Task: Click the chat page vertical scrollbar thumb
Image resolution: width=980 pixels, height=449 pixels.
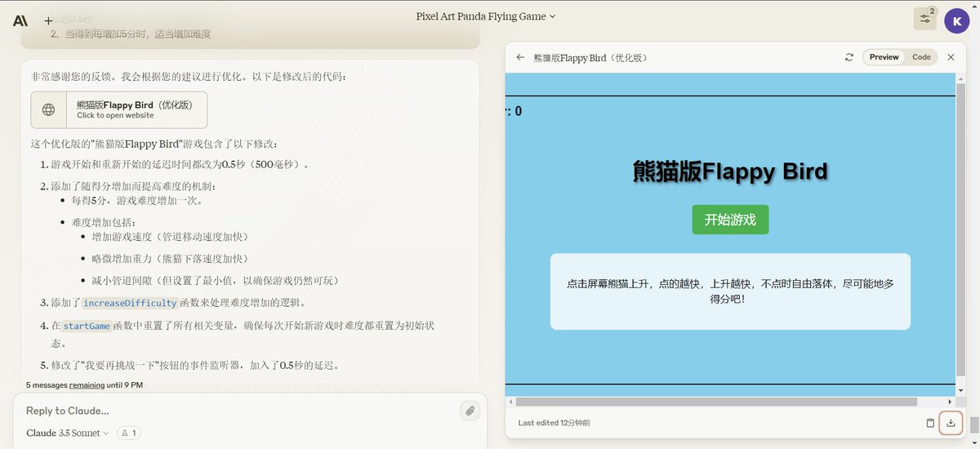Action: point(973,427)
